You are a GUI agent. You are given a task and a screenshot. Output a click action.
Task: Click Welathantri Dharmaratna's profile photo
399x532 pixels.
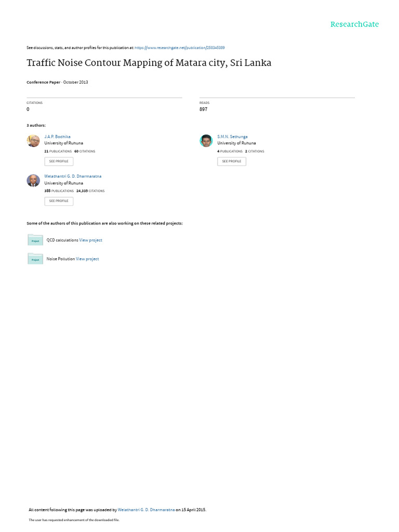[33, 180]
